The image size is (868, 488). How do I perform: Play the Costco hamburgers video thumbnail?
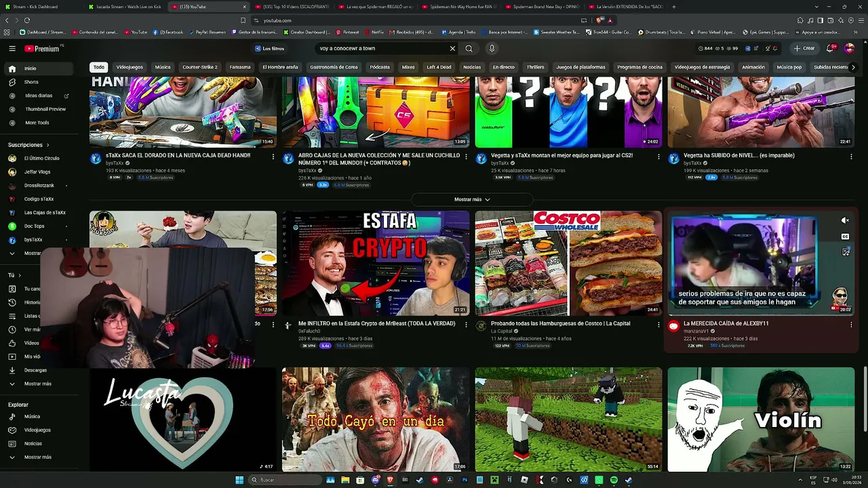568,263
